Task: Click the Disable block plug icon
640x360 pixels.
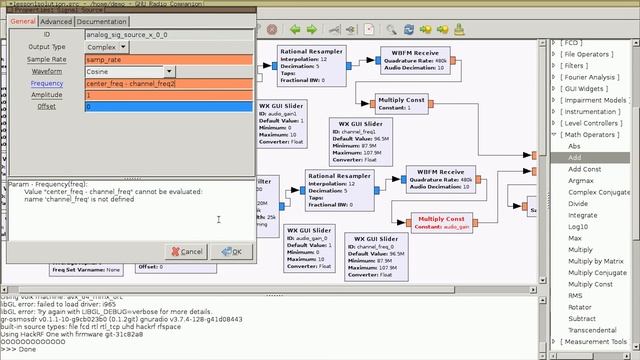Action: click(351, 29)
